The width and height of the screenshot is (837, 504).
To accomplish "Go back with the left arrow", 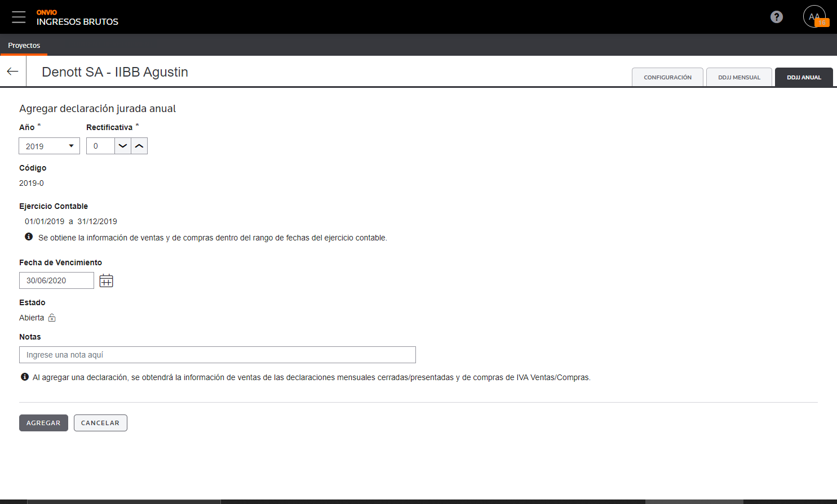I will (x=12, y=72).
